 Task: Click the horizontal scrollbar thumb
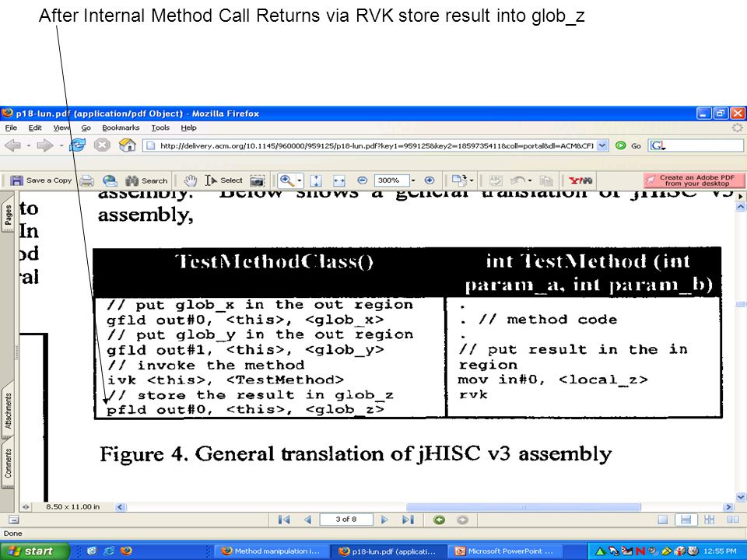[523, 506]
